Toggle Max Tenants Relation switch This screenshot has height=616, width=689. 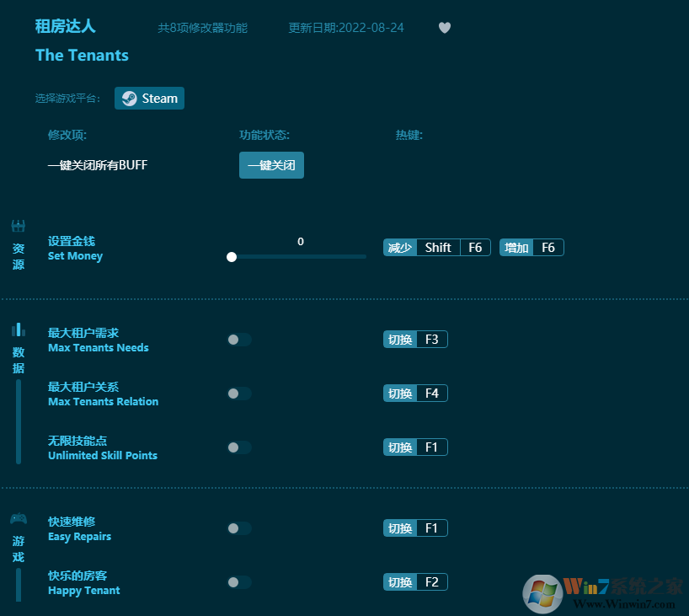[239, 394]
